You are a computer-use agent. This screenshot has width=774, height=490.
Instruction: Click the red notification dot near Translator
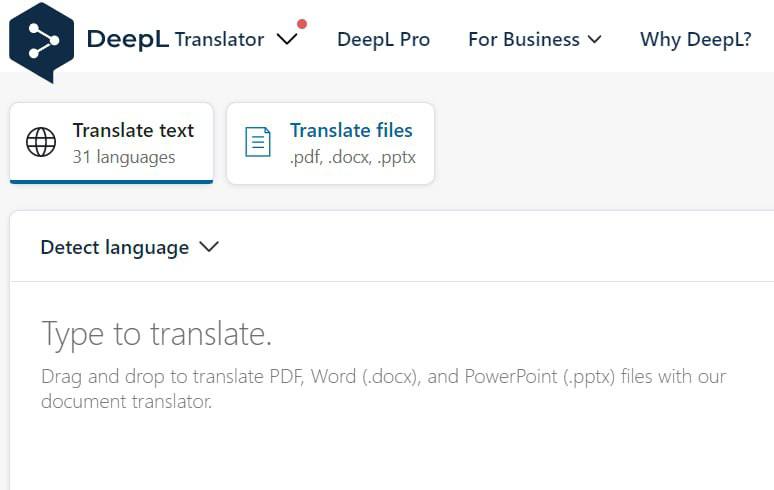coord(302,24)
